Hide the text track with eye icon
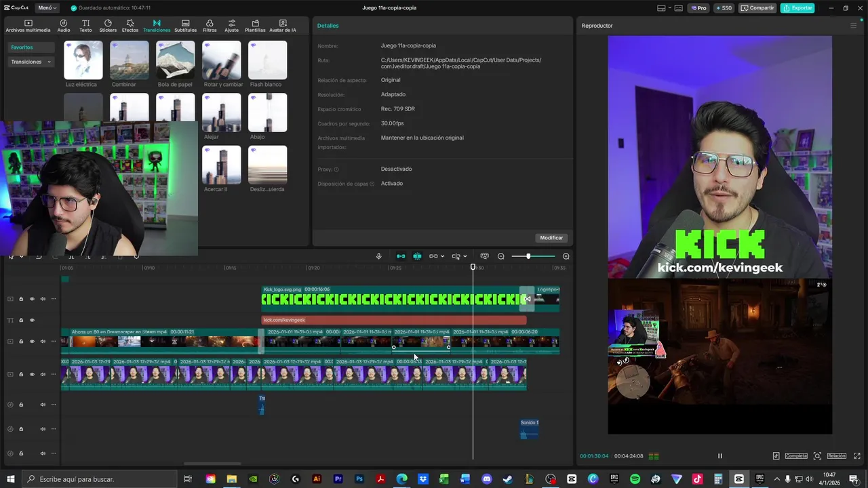Screen dimensions: 868x488 point(32,320)
